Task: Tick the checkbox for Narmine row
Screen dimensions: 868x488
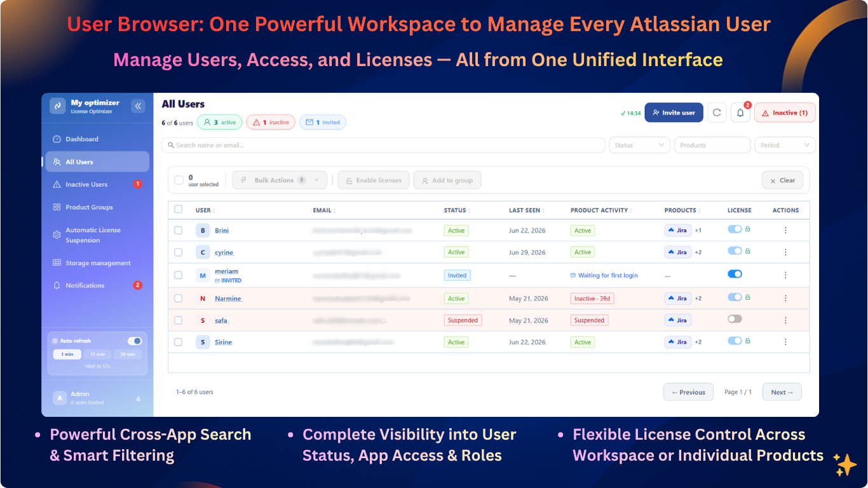Action: (179, 298)
